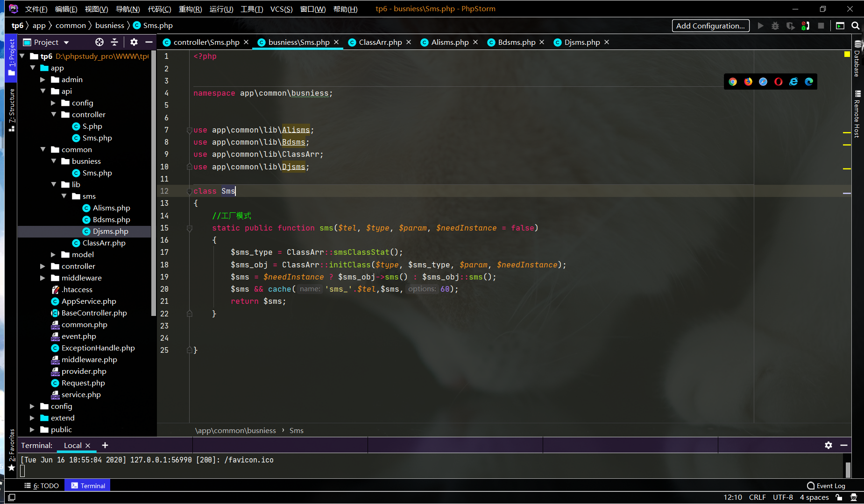Close the Djsms.php tab
The height and width of the screenshot is (504, 864).
607,42
